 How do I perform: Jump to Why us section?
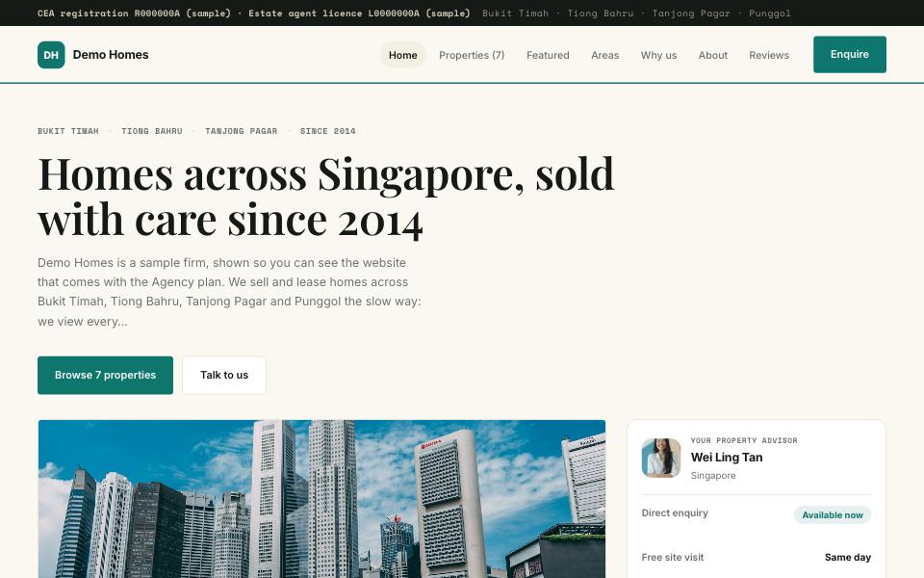pos(658,55)
